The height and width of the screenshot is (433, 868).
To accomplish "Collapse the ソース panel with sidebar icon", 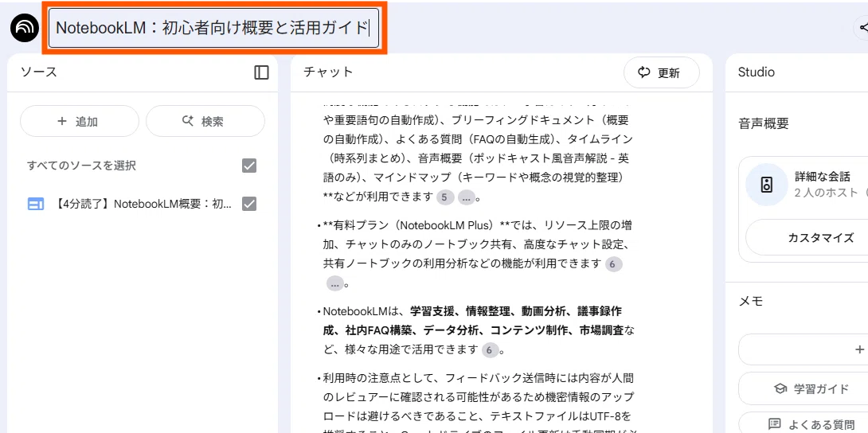I will pyautogui.click(x=261, y=72).
